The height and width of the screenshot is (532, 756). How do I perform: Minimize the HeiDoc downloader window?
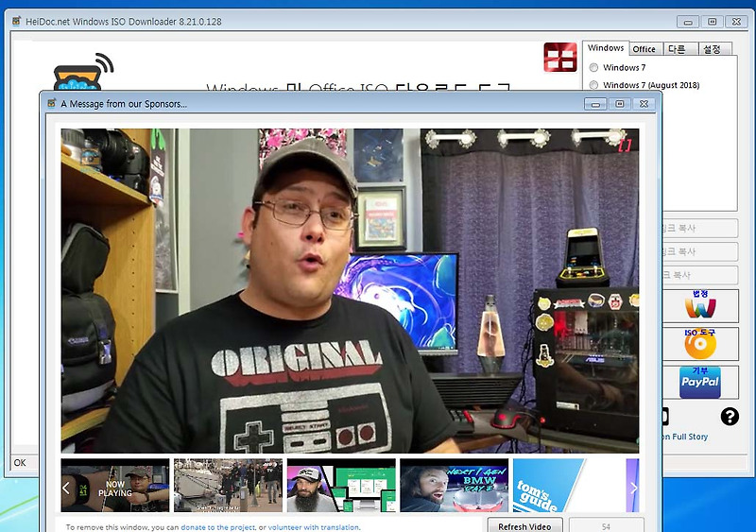click(688, 22)
